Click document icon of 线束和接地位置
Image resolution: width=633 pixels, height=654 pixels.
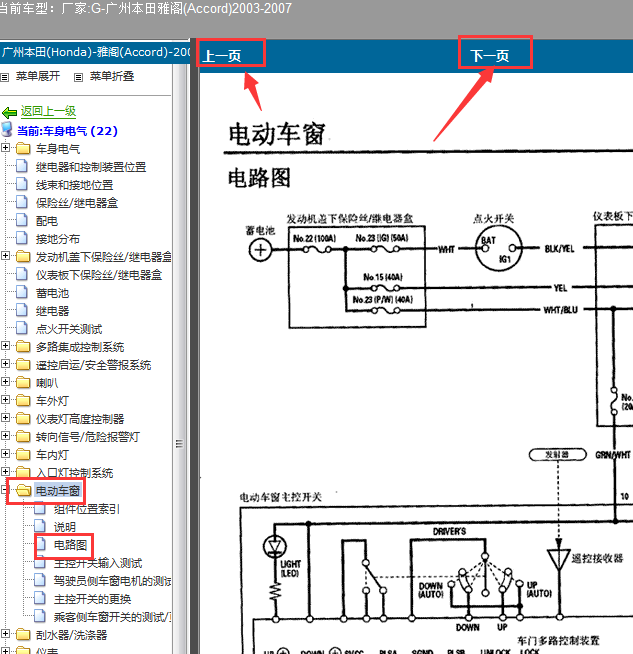pos(22,184)
